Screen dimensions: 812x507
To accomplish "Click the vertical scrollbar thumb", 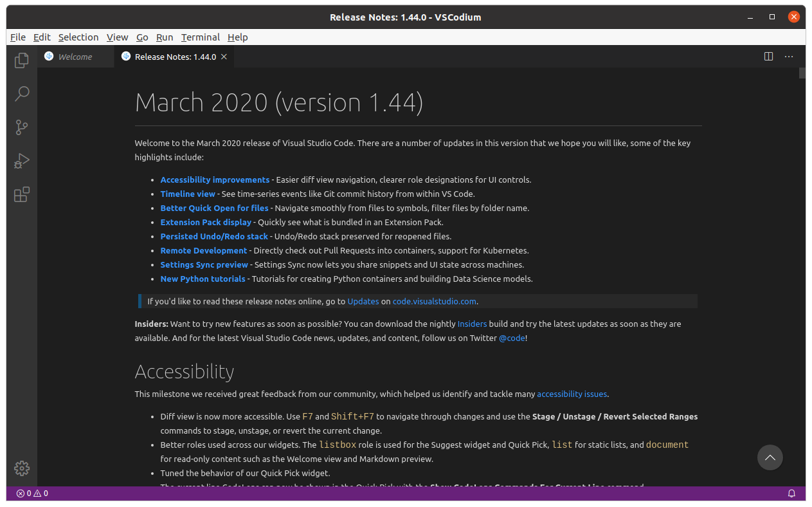I will (x=802, y=73).
